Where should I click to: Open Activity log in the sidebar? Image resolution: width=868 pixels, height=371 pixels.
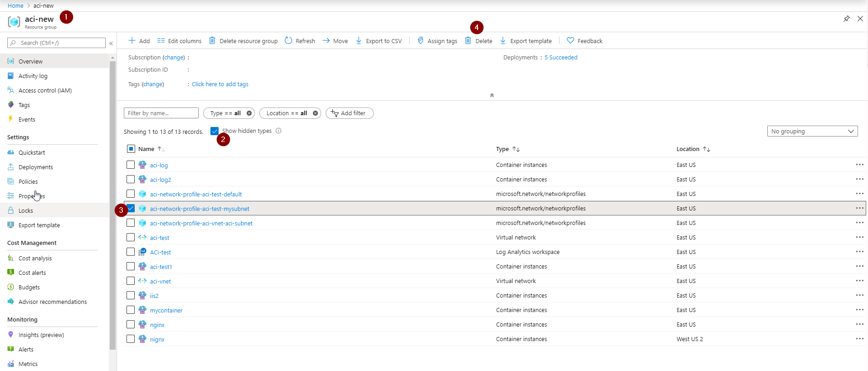coord(33,76)
